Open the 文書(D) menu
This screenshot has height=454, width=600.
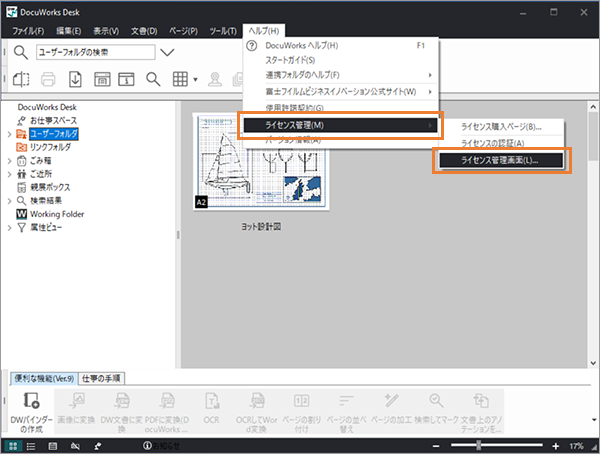tap(144, 31)
